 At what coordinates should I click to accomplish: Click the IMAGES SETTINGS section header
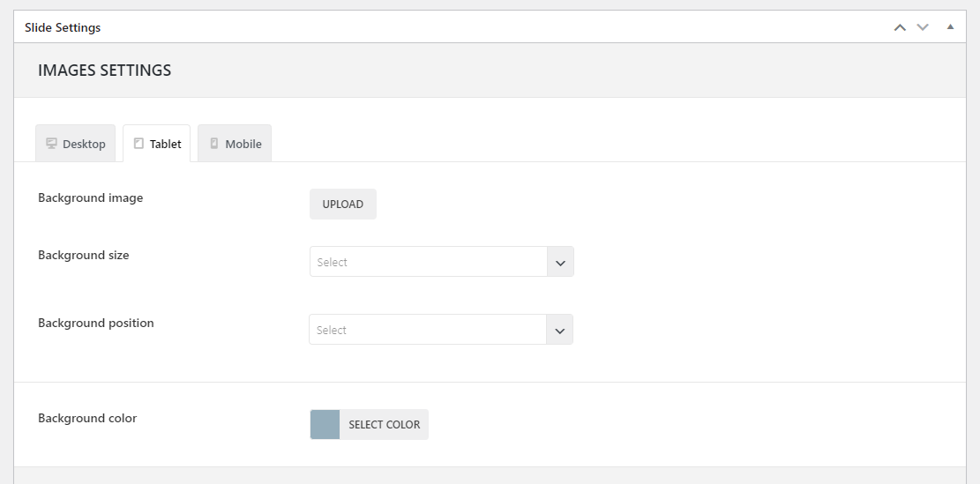(x=104, y=71)
